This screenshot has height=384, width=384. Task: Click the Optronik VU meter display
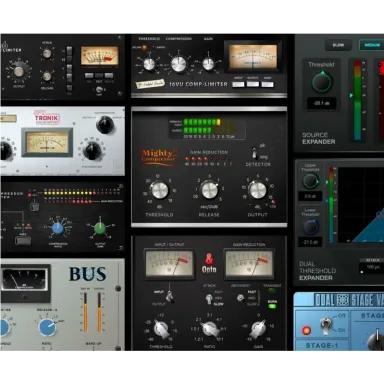tap(47, 142)
